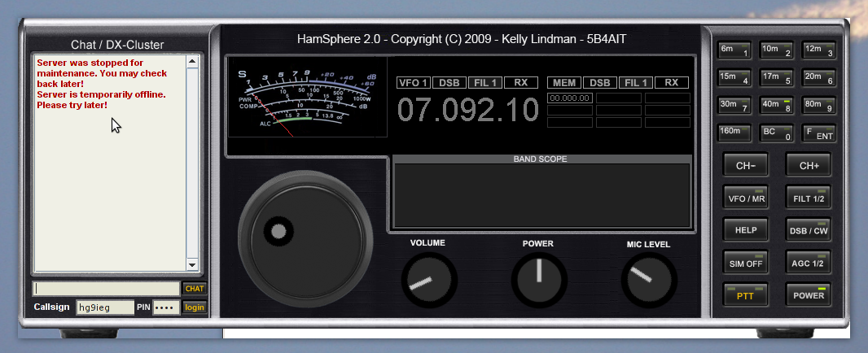Focus the PIN input field

click(x=167, y=307)
